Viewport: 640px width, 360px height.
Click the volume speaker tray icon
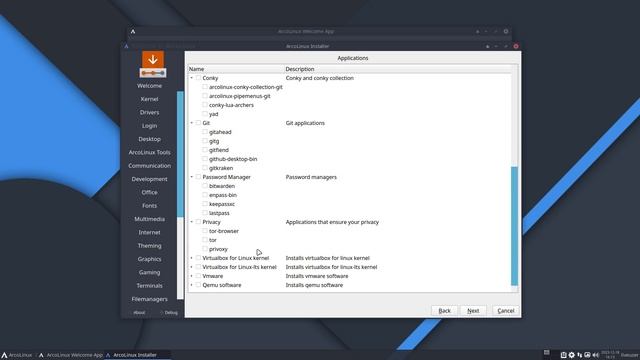pos(596,355)
